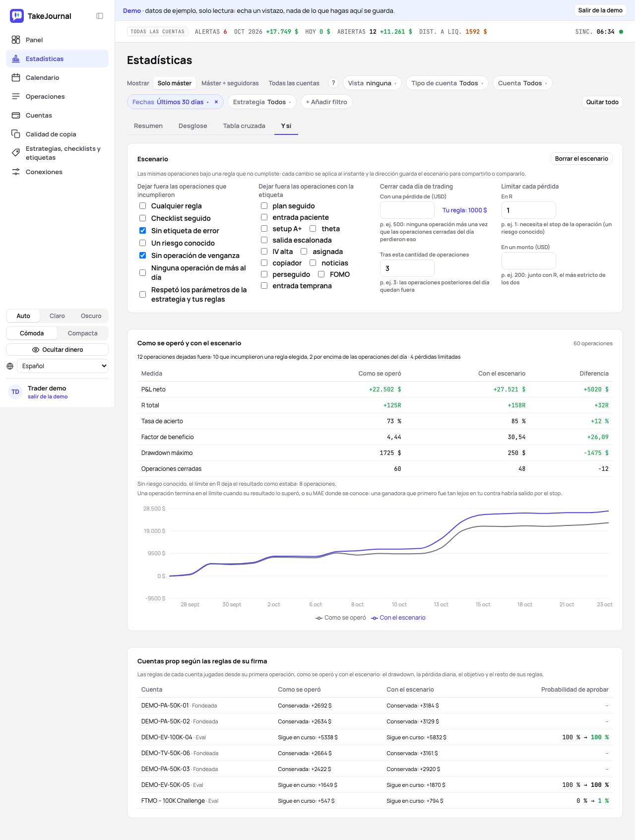The width and height of the screenshot is (635, 840).
Task: Click the Salir de la demo button
Action: click(600, 10)
